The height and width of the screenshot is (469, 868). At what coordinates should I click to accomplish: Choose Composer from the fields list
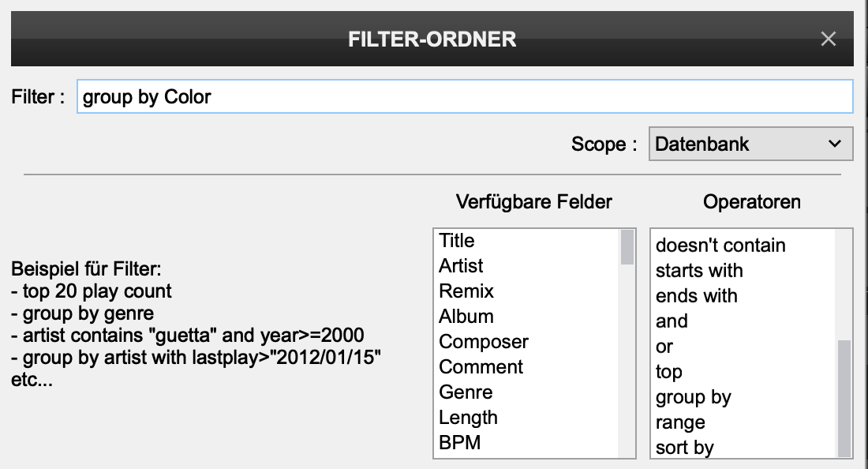484,342
